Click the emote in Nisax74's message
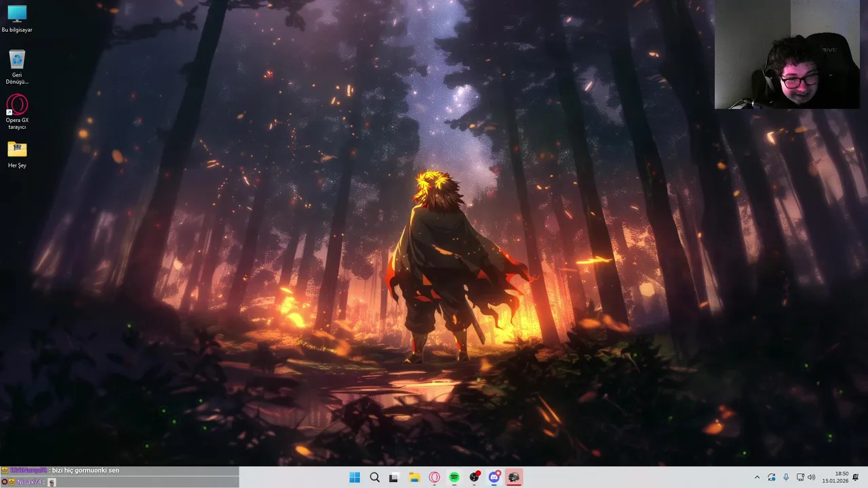The height and width of the screenshot is (488, 868). pyautogui.click(x=52, y=482)
